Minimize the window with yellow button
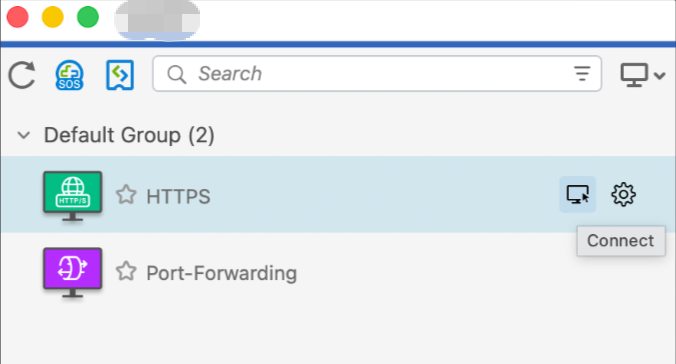The image size is (676, 364). coord(53,17)
